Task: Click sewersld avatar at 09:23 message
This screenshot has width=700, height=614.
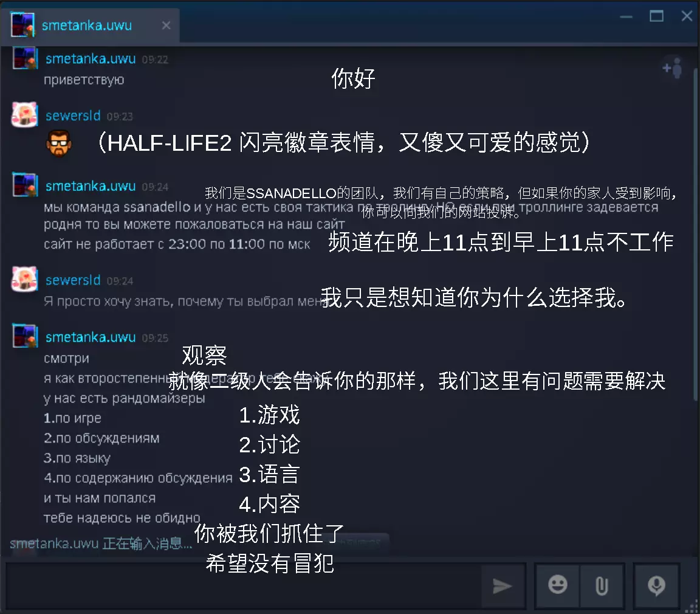Action: (24, 115)
